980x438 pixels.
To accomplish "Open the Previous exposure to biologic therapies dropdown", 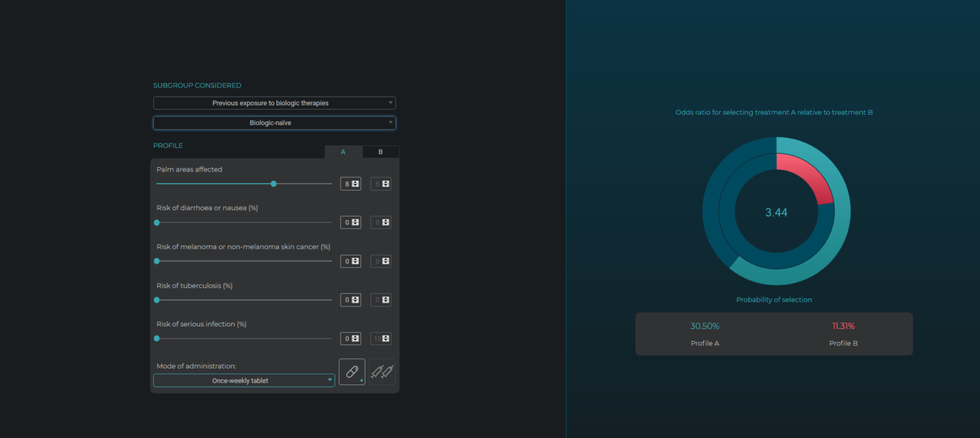I will (x=274, y=103).
